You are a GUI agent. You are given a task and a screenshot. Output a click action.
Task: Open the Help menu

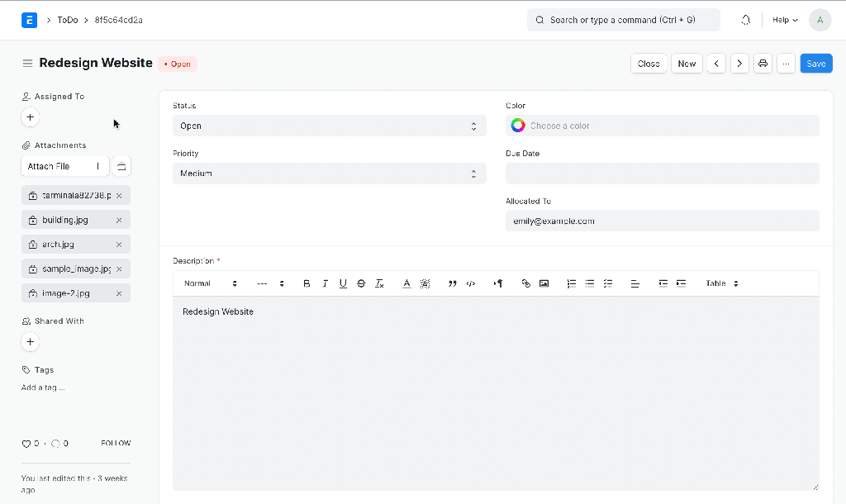784,20
